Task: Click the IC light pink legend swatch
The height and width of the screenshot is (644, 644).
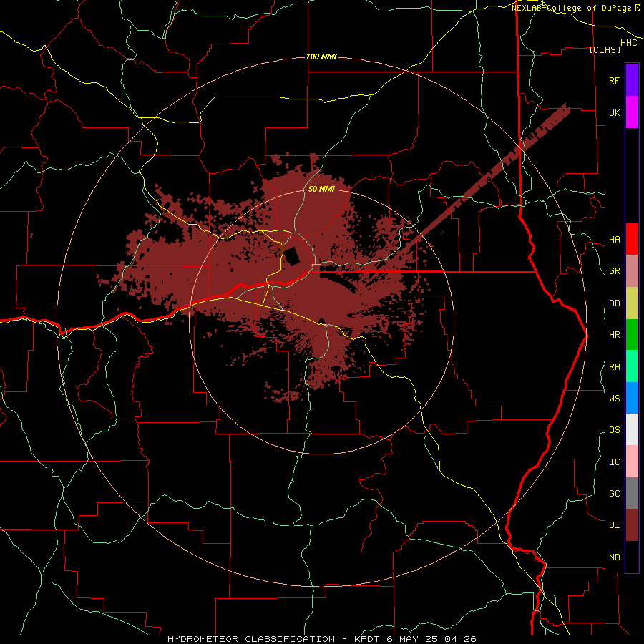Action: click(632, 462)
